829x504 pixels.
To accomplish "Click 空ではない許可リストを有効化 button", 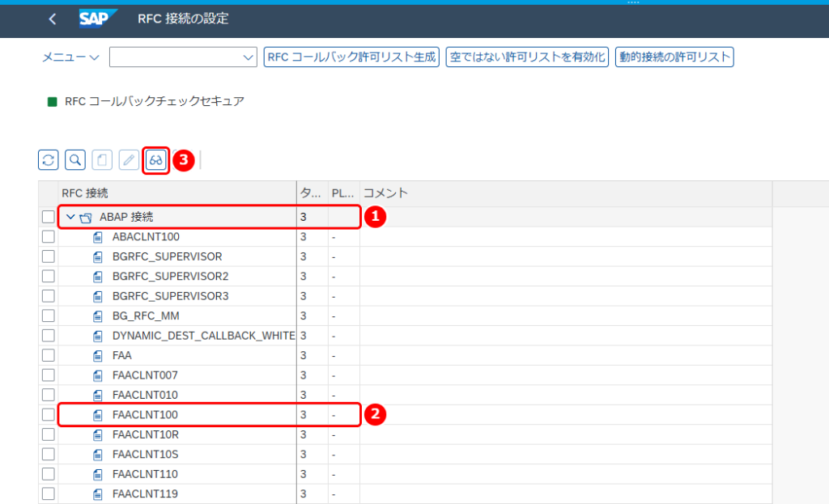I will [527, 57].
